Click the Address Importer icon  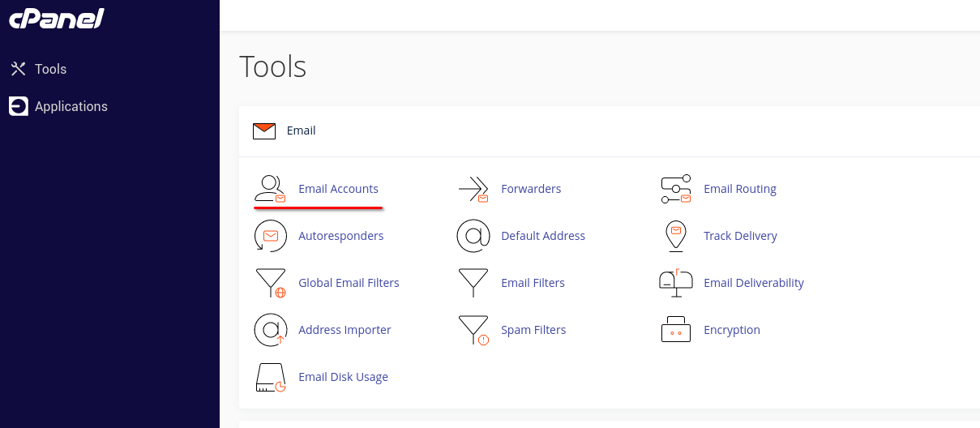pyautogui.click(x=270, y=330)
